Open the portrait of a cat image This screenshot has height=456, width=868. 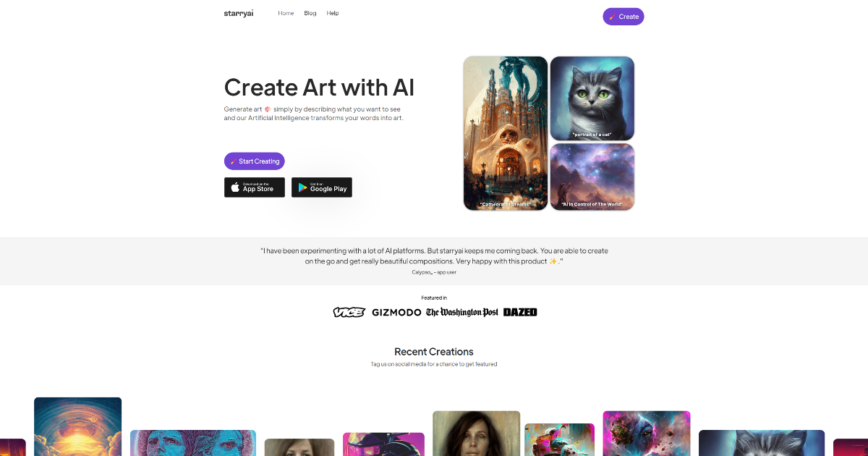tap(592, 98)
